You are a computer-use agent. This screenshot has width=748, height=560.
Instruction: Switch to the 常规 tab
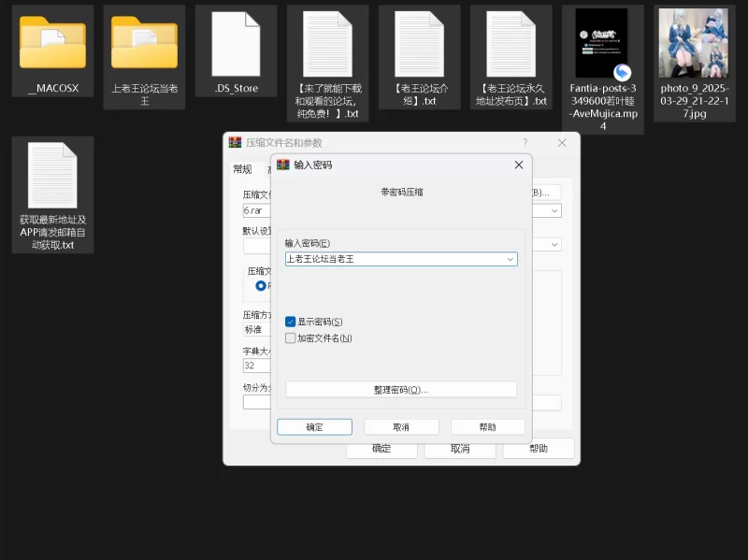(x=242, y=169)
